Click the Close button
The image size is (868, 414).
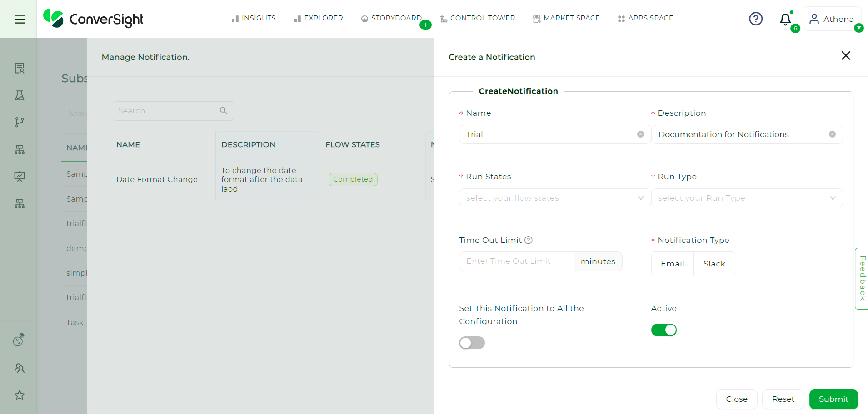[736, 399]
